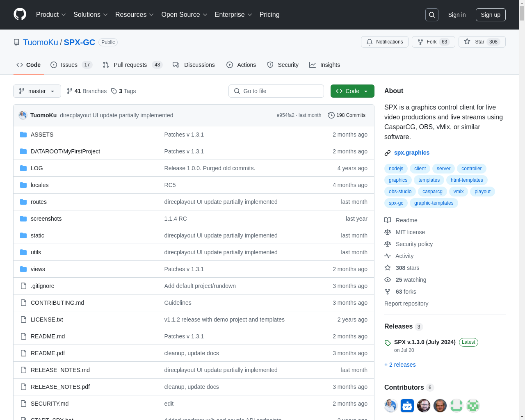This screenshot has width=525, height=420.
Task: Open the SECURITY.md file
Action: [x=50, y=404]
